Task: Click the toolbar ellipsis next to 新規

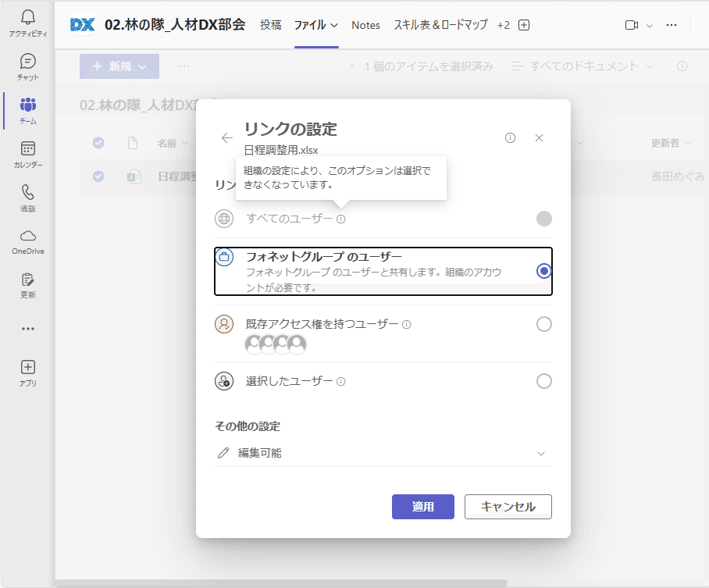Action: [184, 66]
